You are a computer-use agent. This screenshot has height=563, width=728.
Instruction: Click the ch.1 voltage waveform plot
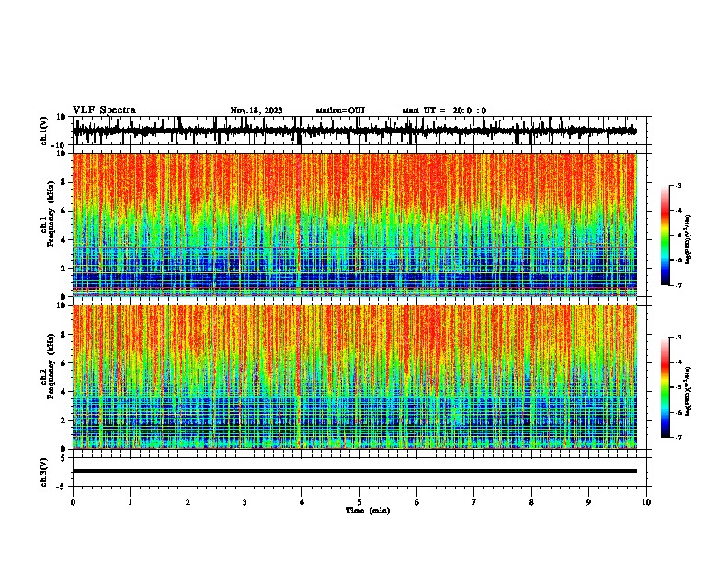coord(355,131)
